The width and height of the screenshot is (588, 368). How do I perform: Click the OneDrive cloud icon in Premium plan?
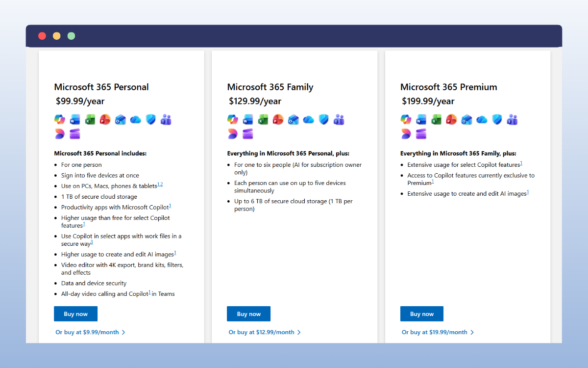point(482,119)
